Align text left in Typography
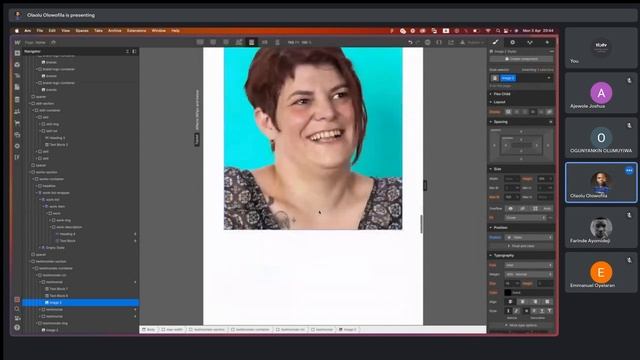Viewport: 640px width, 360px height. click(510, 302)
